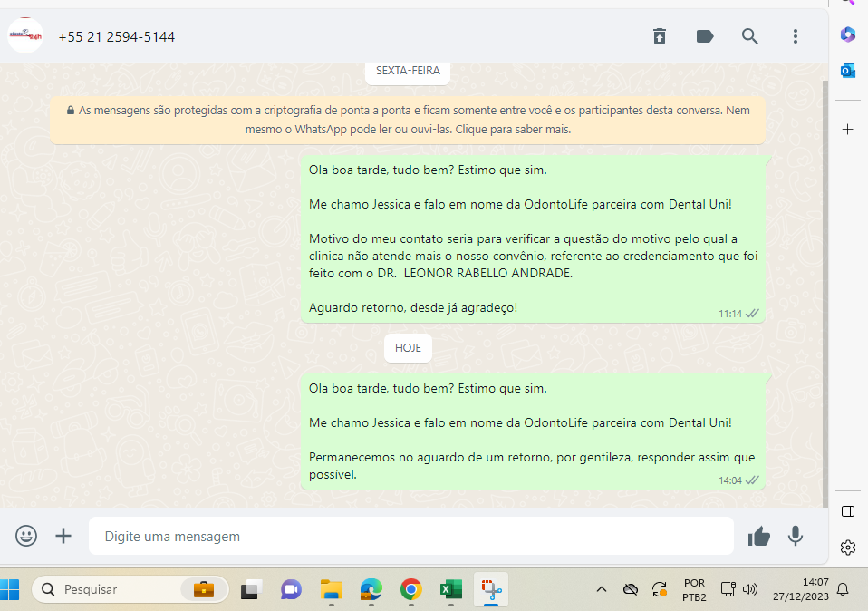Image resolution: width=868 pixels, height=611 pixels.
Task: Toggle the Edge sidebar panel layout
Action: (x=848, y=511)
